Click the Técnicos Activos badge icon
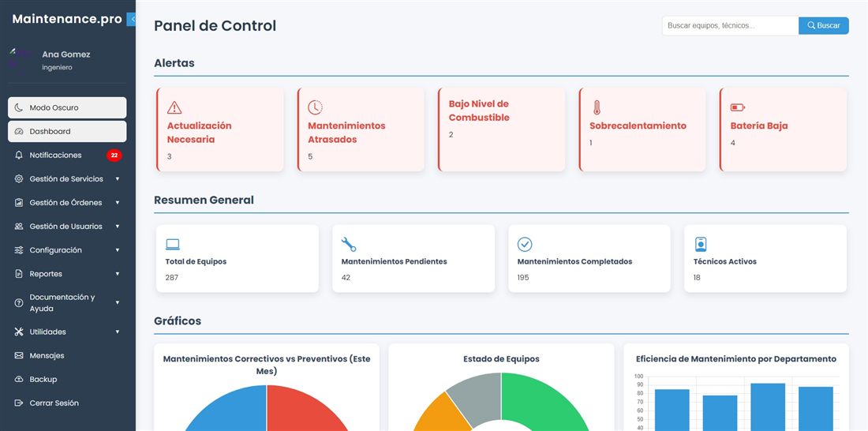Image resolution: width=868 pixels, height=431 pixels. [x=701, y=244]
